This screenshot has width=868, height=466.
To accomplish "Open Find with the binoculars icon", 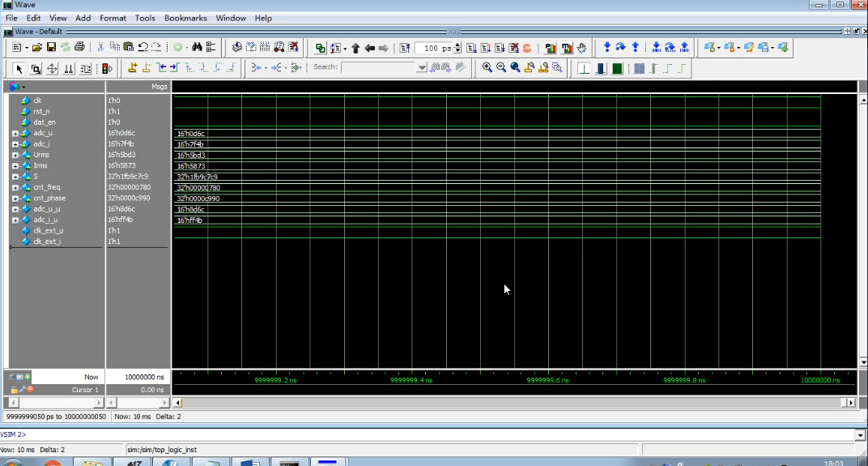I will click(197, 48).
